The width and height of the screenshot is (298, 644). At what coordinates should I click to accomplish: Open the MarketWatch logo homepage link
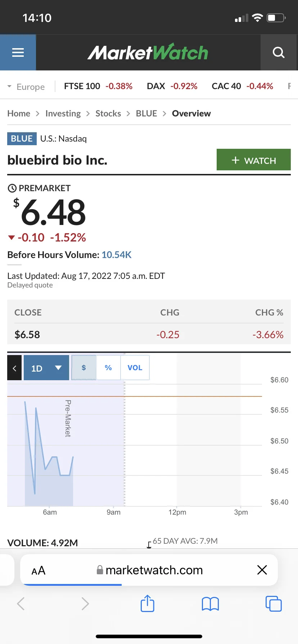click(x=148, y=52)
